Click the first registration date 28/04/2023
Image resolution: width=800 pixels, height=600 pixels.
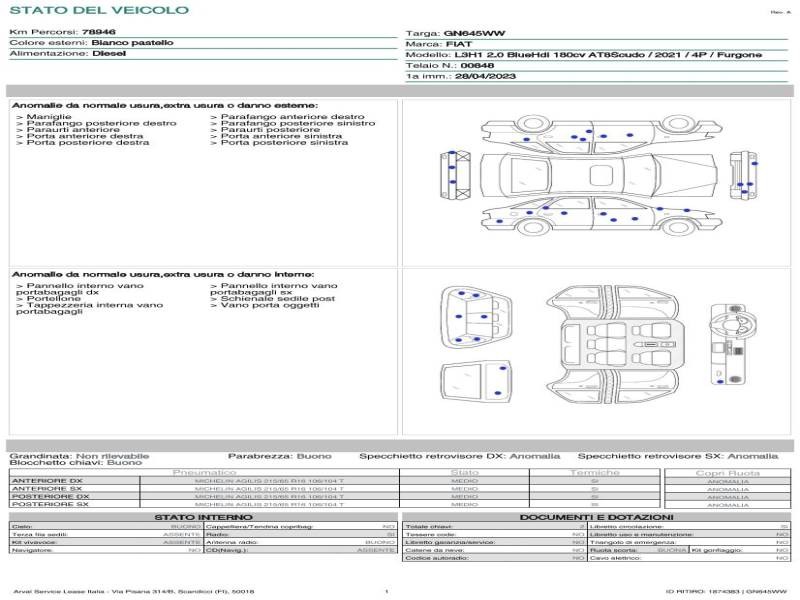tap(485, 76)
